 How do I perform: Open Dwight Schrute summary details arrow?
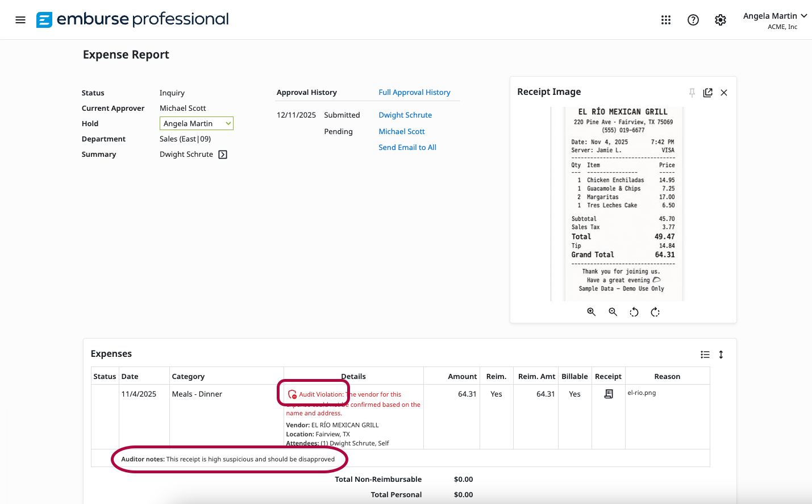[223, 155]
